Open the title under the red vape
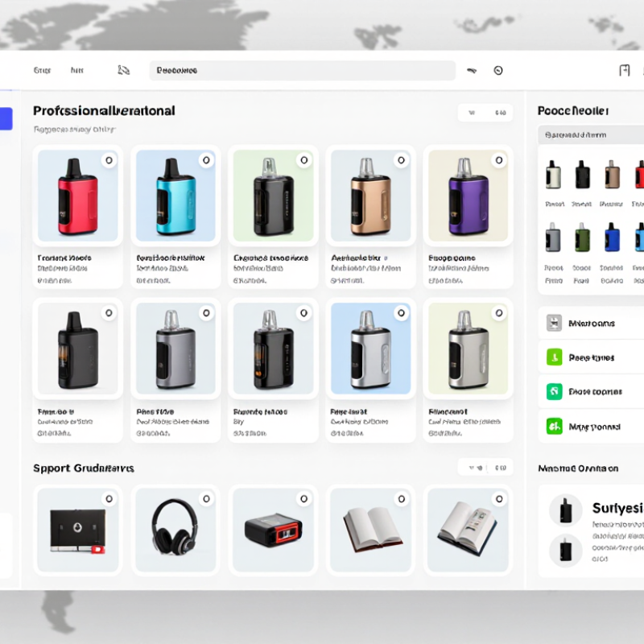This screenshot has height=644, width=644. 64,258
